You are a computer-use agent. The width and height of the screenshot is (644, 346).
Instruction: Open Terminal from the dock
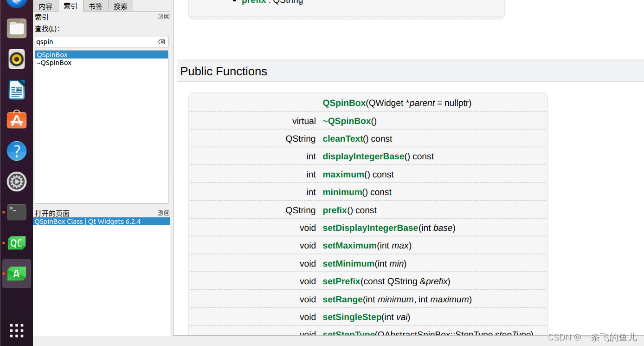coord(17,212)
